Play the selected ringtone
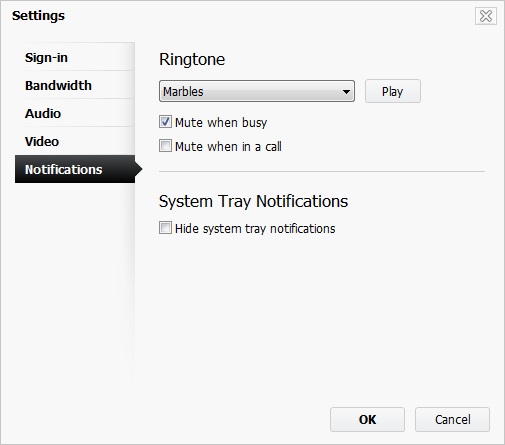 point(393,91)
